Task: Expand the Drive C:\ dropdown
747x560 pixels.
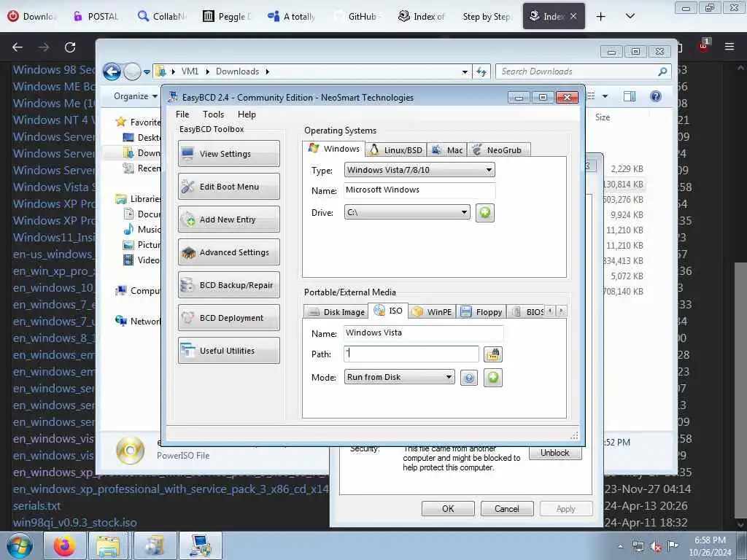Action: coord(407,212)
